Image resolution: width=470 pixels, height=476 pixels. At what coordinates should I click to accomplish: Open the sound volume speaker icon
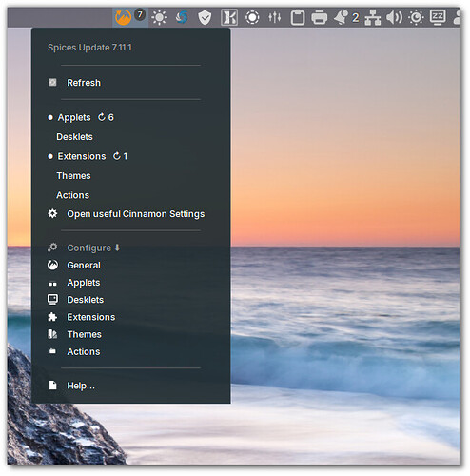coord(394,17)
